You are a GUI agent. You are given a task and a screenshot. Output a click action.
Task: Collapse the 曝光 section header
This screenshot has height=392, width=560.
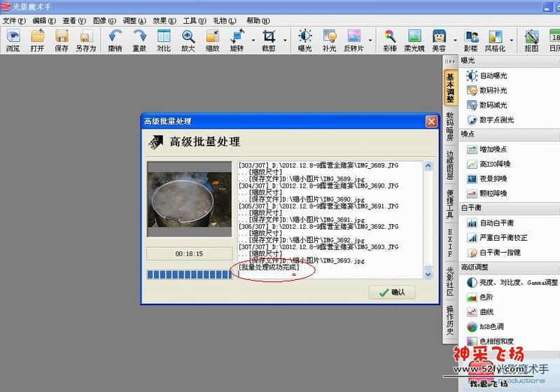click(x=510, y=61)
